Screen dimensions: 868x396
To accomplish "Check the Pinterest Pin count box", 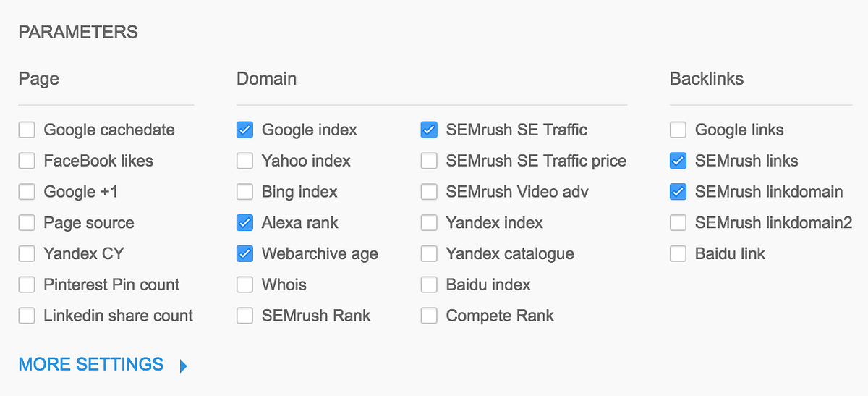I will click(x=27, y=285).
